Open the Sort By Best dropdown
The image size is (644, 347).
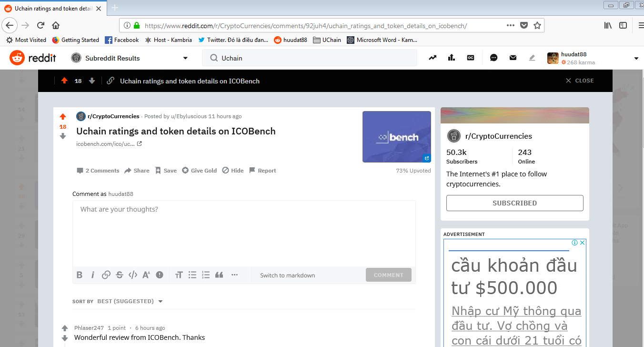tap(130, 301)
